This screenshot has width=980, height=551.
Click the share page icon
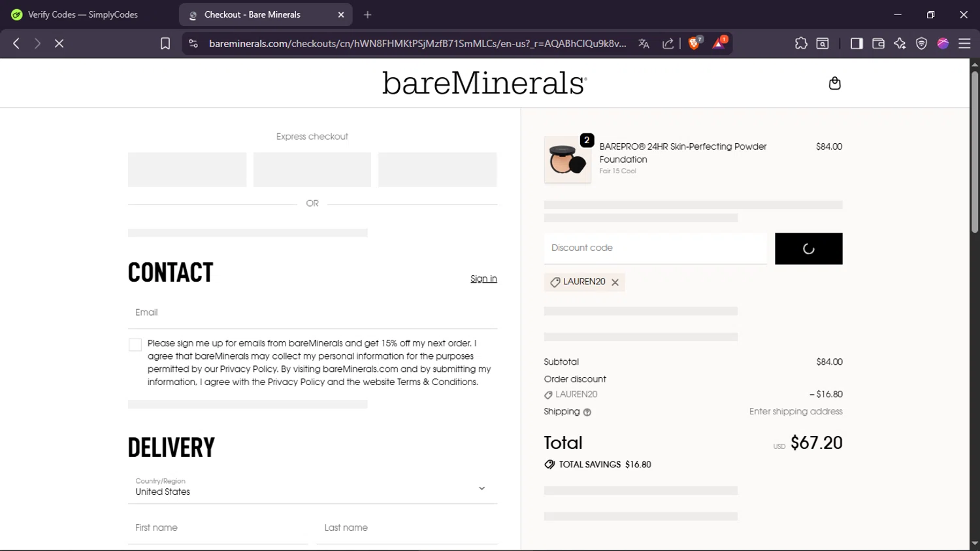click(x=668, y=43)
